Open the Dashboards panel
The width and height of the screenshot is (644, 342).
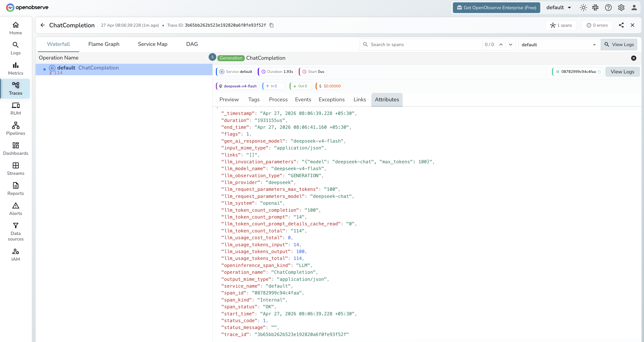pyautogui.click(x=16, y=149)
